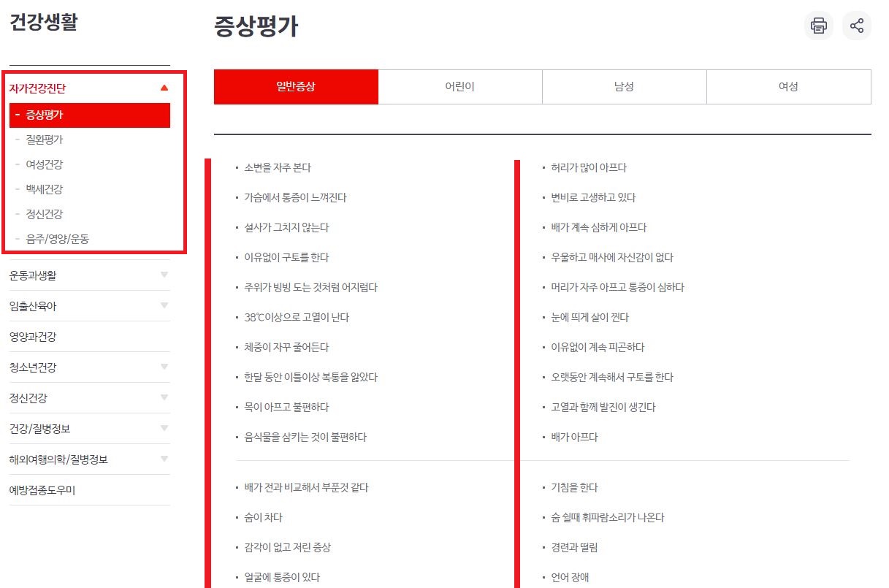Screen dimensions: 889x588
Task: Switch to the 남성 tab
Action: coord(624,86)
